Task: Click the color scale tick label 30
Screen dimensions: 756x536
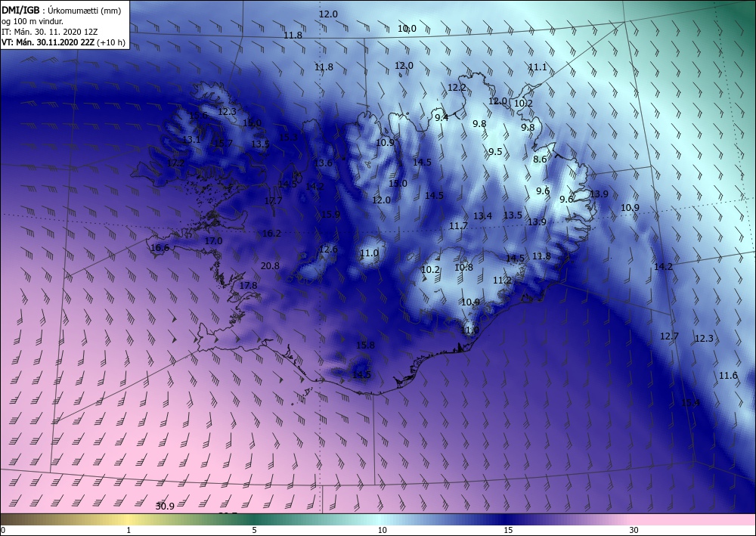Action: (634, 530)
